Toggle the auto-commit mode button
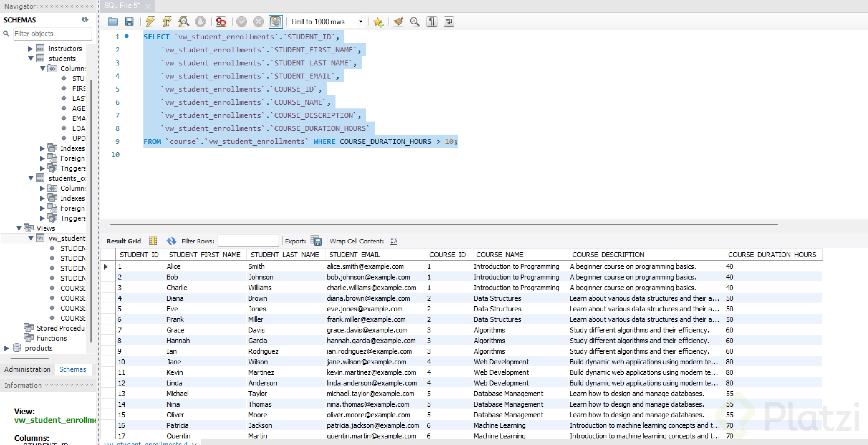 pyautogui.click(x=276, y=22)
